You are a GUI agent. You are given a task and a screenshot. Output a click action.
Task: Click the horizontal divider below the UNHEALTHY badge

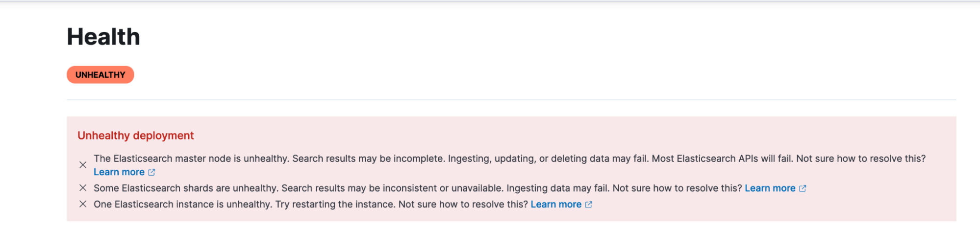point(511,100)
